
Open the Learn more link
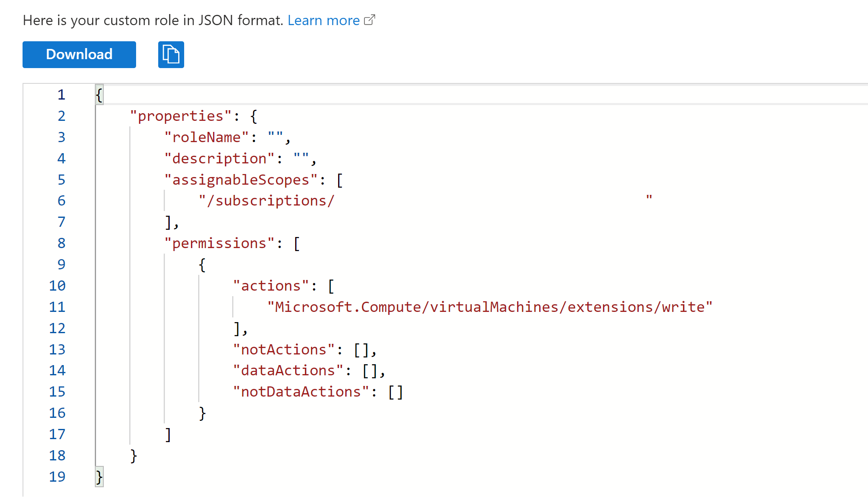(x=323, y=20)
